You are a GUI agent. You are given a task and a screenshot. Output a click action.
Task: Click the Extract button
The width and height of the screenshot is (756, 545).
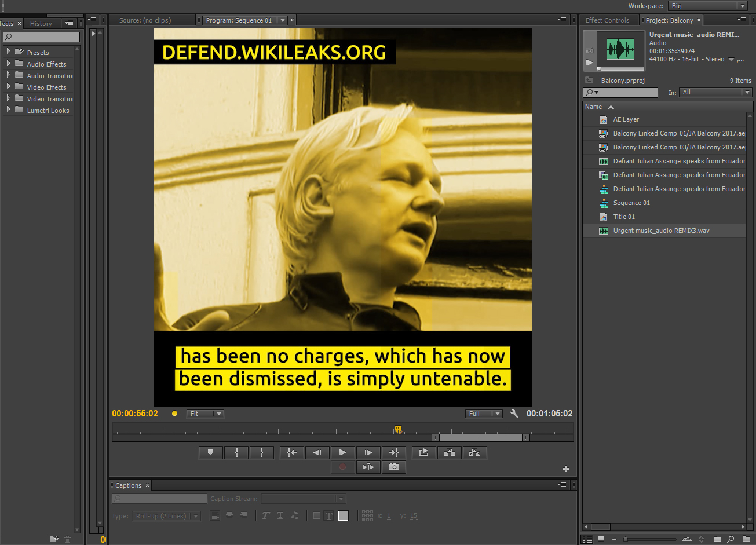475,453
